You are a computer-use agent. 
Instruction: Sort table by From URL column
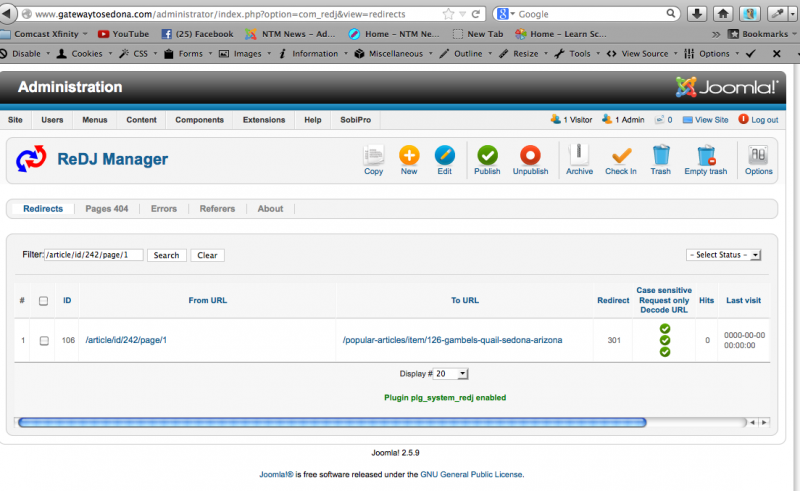[208, 301]
